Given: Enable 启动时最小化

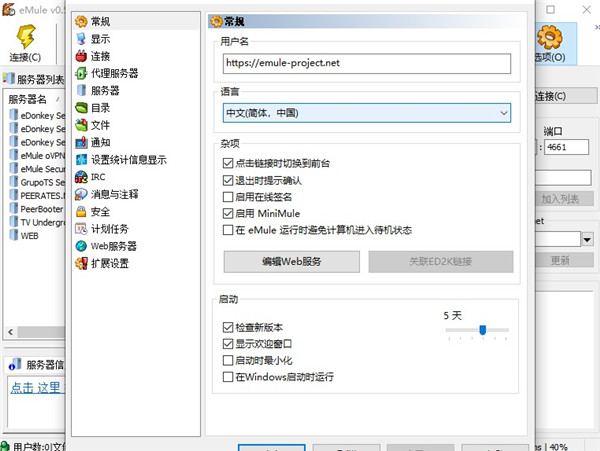Looking at the screenshot, I should click(228, 360).
